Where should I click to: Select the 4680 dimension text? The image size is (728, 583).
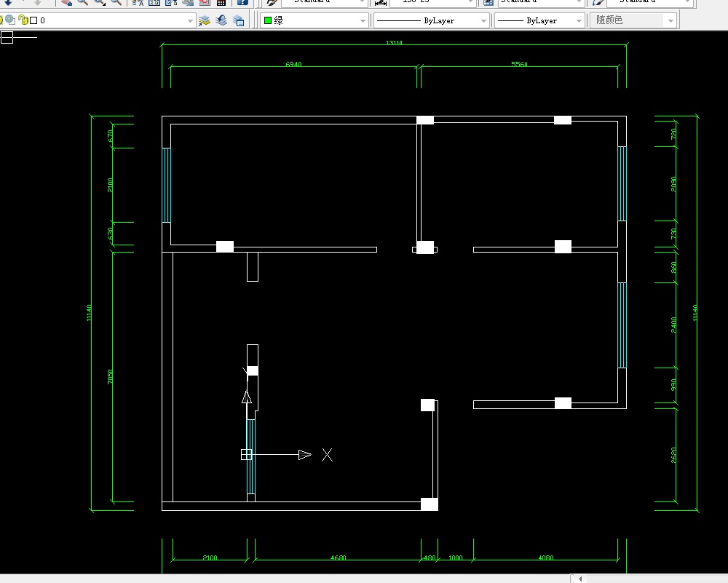coord(338,558)
